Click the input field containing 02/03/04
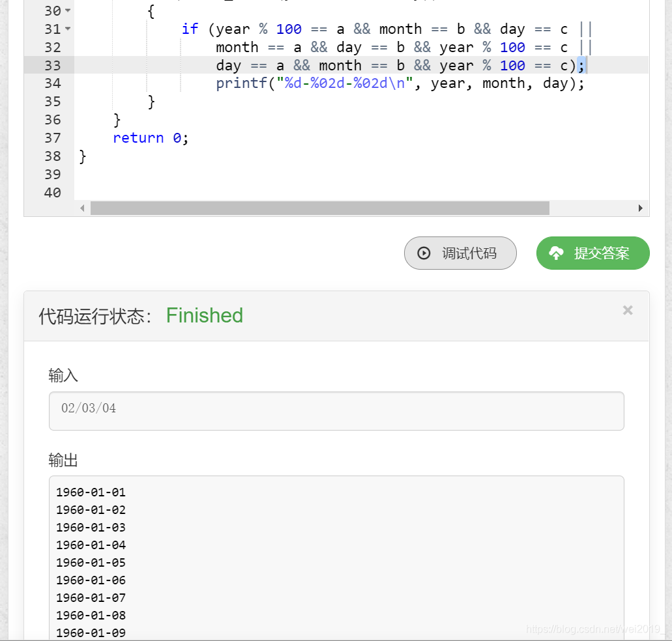The height and width of the screenshot is (641, 672). coord(336,410)
